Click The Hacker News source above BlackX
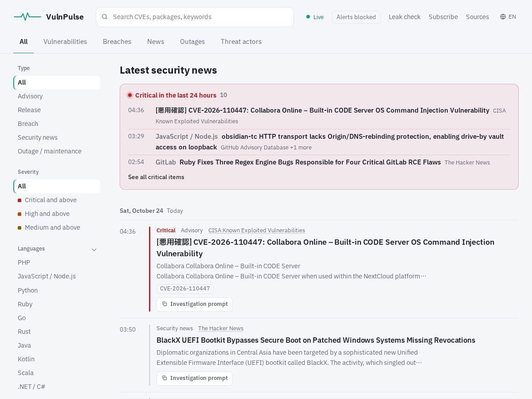 (221, 329)
